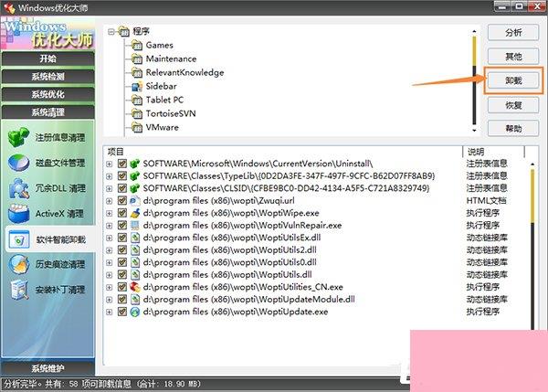Click the 其他 button
The width and height of the screenshot is (548, 392).
click(x=513, y=57)
